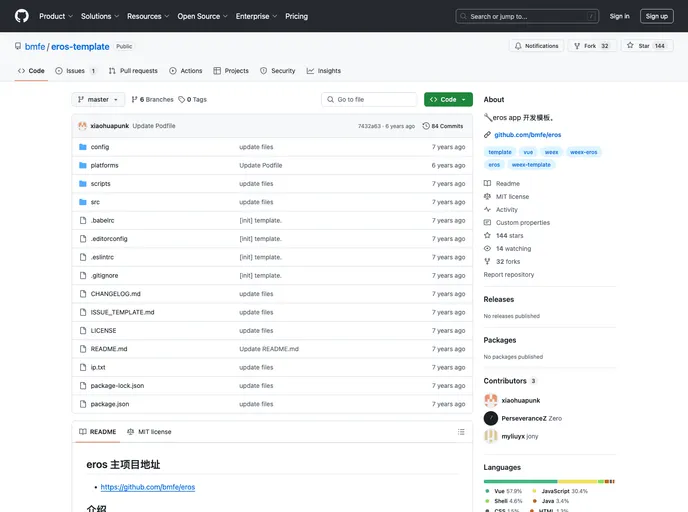Screen dimensions: 688x512
Task: Open the 84 Commits link
Action: click(443, 126)
